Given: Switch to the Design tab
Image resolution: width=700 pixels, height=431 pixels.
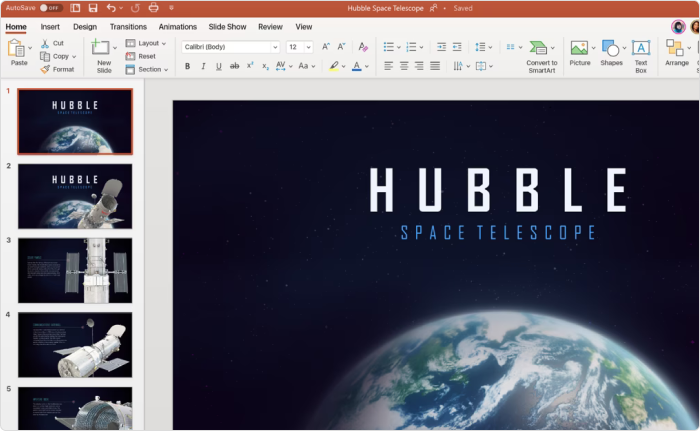Looking at the screenshot, I should (85, 27).
